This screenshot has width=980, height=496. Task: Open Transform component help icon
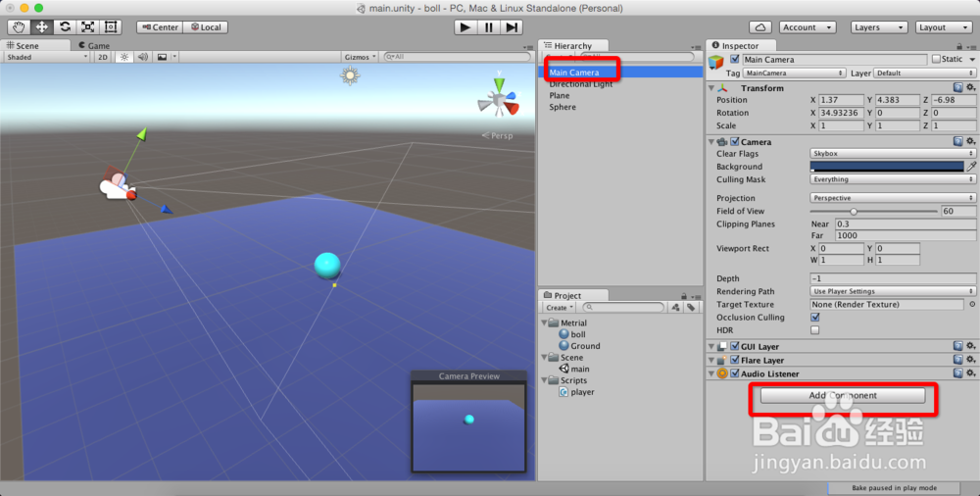click(958, 88)
